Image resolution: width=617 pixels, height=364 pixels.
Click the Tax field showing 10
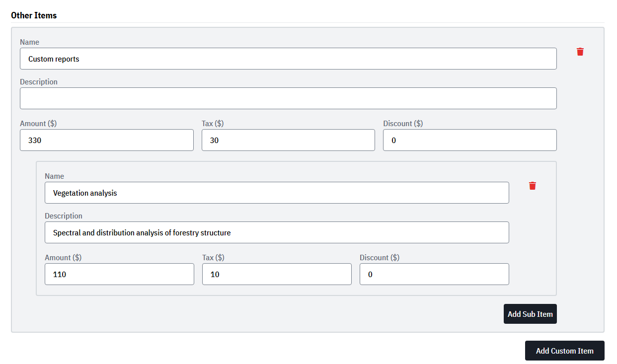click(x=277, y=274)
